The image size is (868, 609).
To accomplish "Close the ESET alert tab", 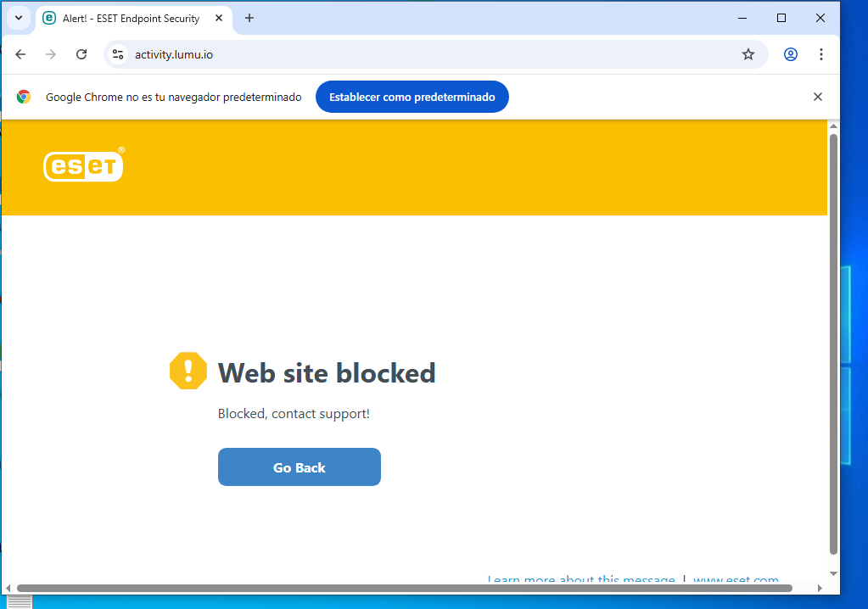I will [x=219, y=18].
